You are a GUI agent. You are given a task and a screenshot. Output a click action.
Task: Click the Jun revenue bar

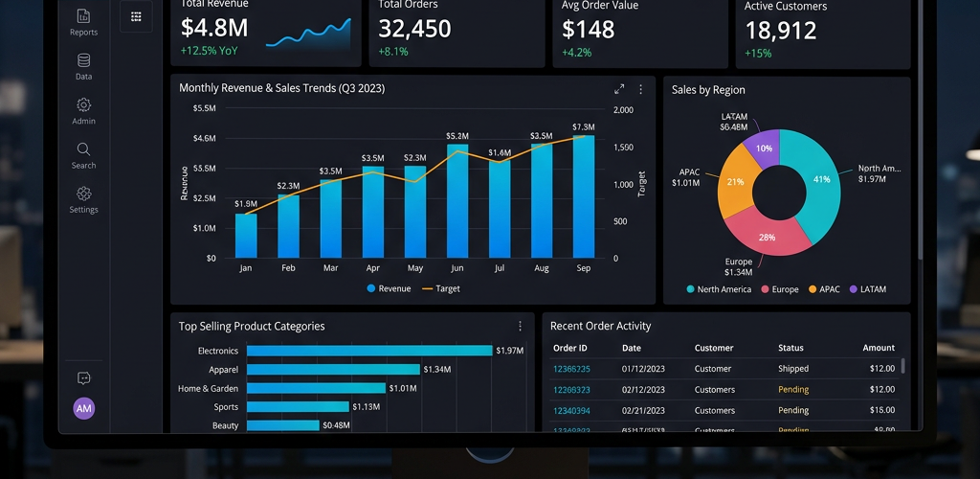click(457, 201)
